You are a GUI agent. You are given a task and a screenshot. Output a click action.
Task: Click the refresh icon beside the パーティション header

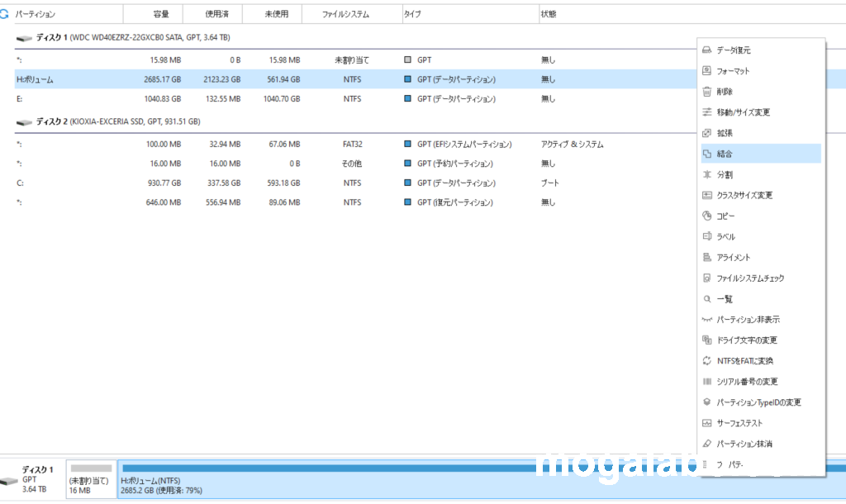click(x=5, y=14)
